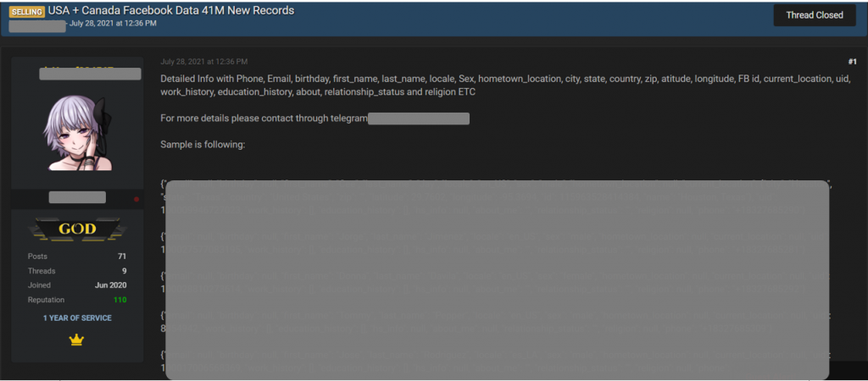The image size is (868, 381).
Task: Open the anime avatar profile picture
Action: pyautogui.click(x=78, y=132)
